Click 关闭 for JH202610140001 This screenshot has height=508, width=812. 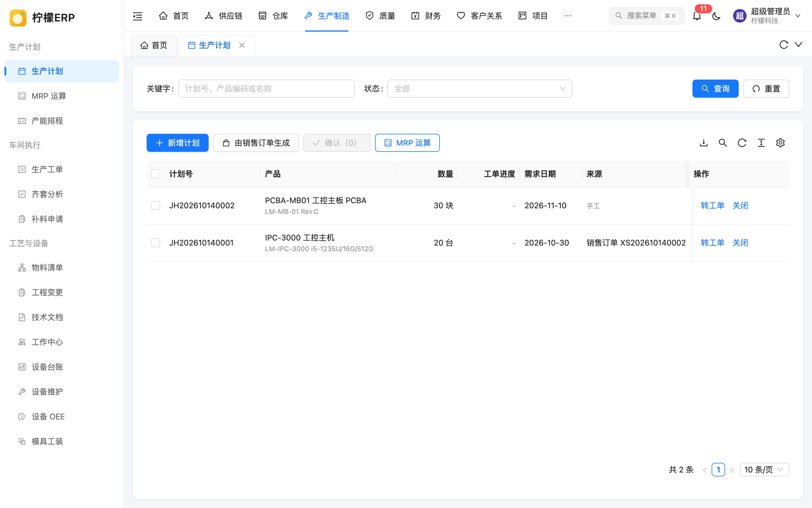[x=740, y=243]
